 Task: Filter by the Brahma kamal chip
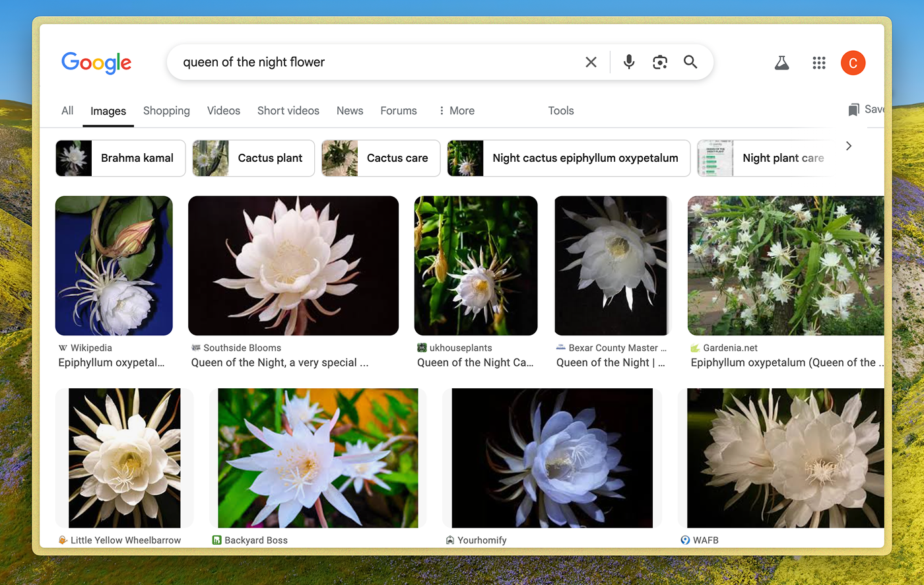[121, 158]
